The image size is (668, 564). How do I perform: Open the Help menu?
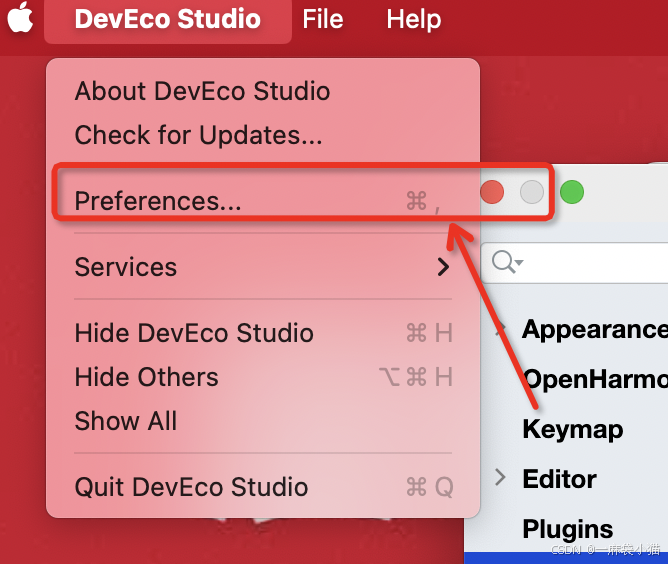pyautogui.click(x=413, y=19)
